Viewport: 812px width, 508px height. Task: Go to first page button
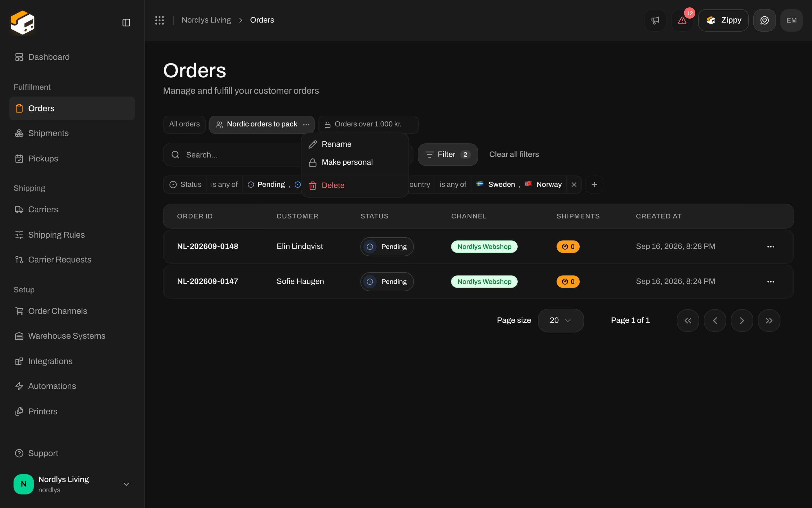click(687, 321)
